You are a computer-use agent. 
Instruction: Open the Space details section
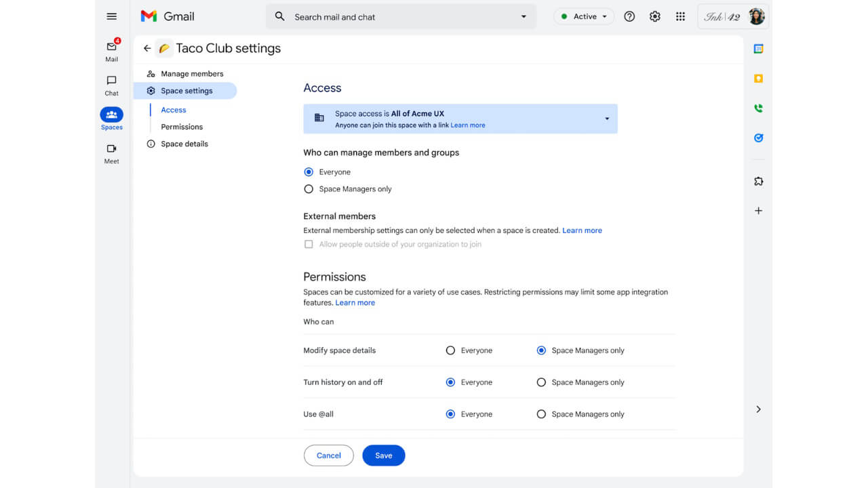[x=183, y=143]
